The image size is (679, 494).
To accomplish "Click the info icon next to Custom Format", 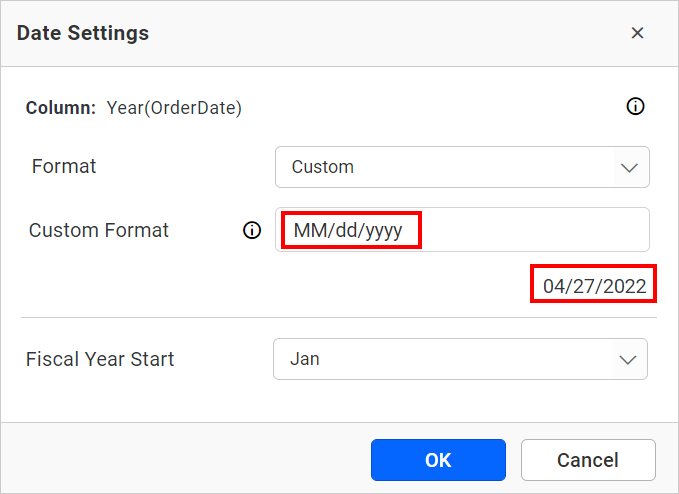I will [252, 231].
